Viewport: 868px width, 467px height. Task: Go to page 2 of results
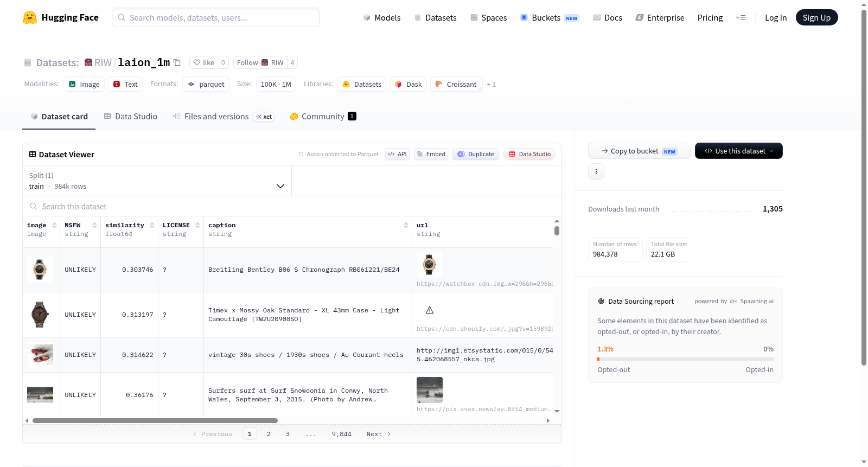point(269,434)
